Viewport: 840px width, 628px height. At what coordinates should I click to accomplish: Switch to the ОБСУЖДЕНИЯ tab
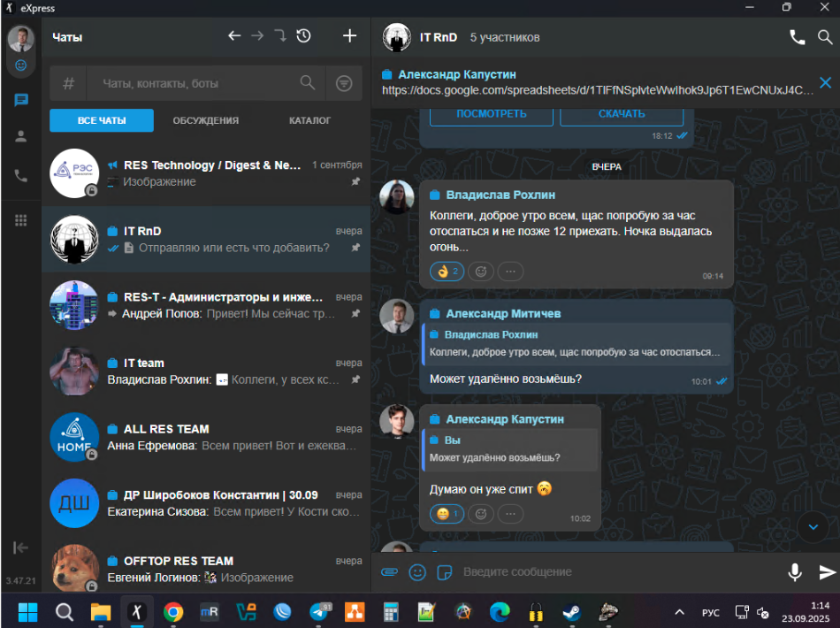(x=205, y=120)
